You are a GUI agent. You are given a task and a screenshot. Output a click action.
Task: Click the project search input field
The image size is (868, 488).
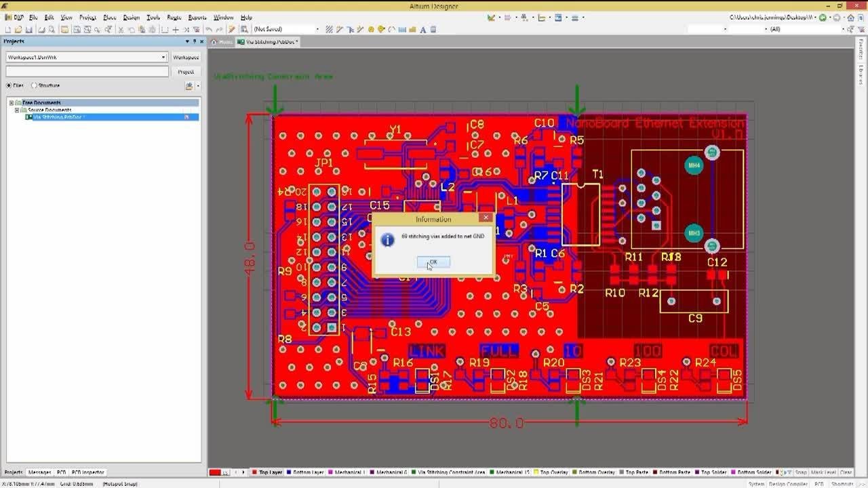[x=87, y=71]
